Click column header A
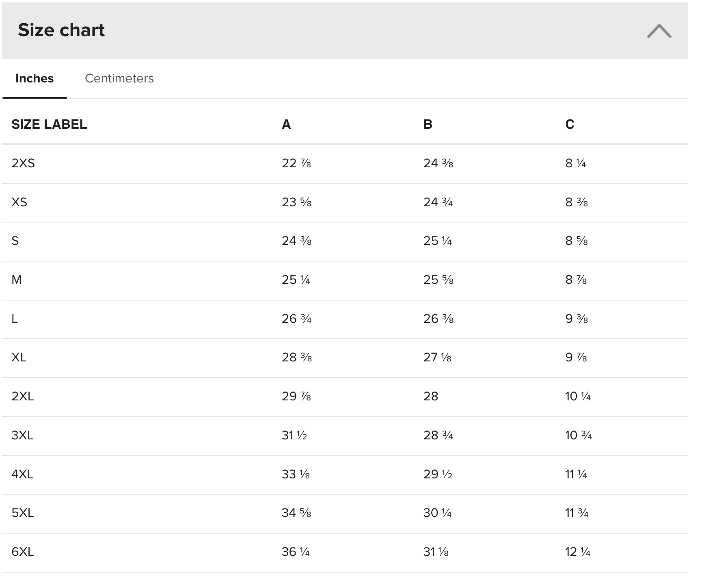 286,124
